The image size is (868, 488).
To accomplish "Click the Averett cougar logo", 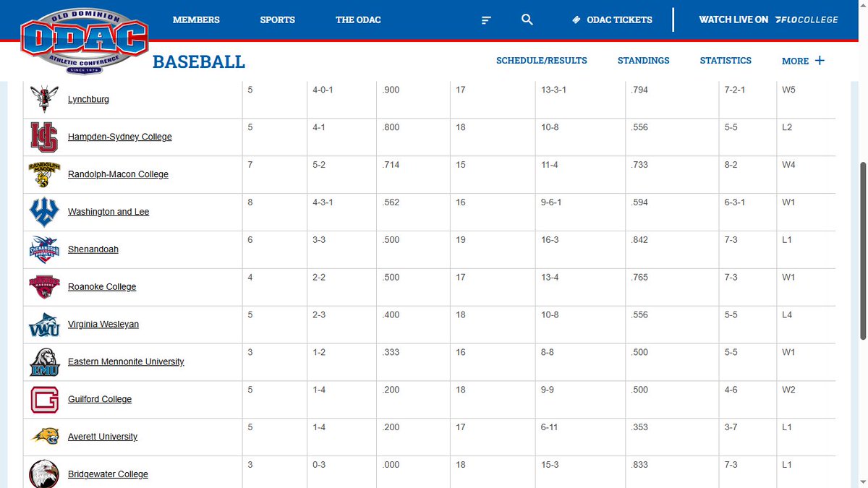I will 44,437.
